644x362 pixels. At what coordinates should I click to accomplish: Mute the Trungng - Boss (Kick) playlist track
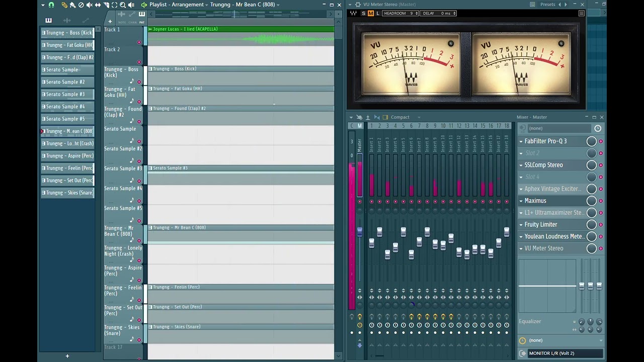coord(139,82)
